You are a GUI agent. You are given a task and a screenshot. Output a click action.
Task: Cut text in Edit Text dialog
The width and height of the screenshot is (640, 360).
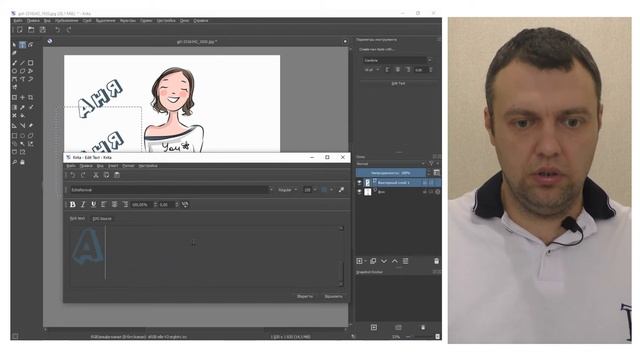tap(96, 175)
